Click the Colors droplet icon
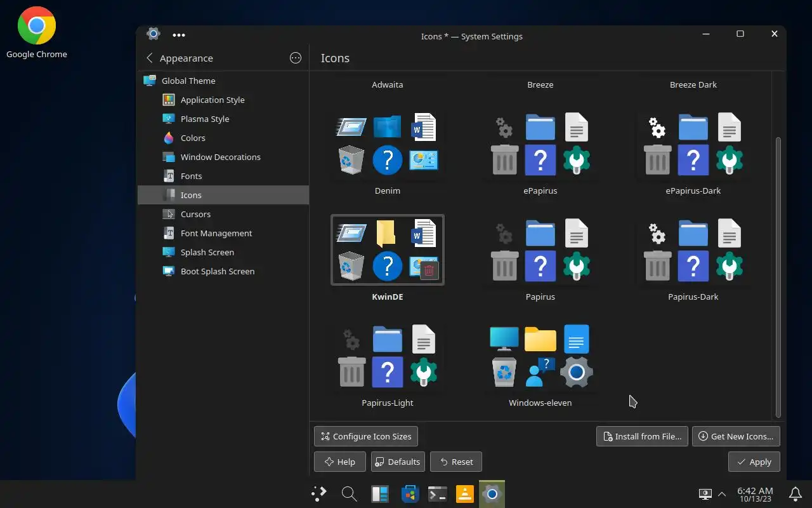Viewport: 812px width, 508px height. tap(168, 138)
